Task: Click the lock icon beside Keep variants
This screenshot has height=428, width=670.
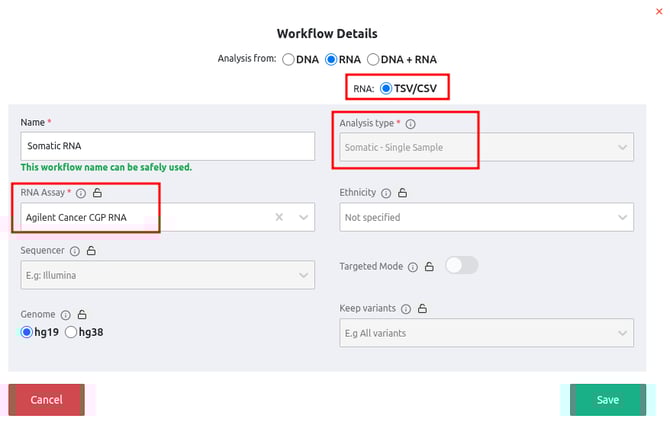Action: 422,308
